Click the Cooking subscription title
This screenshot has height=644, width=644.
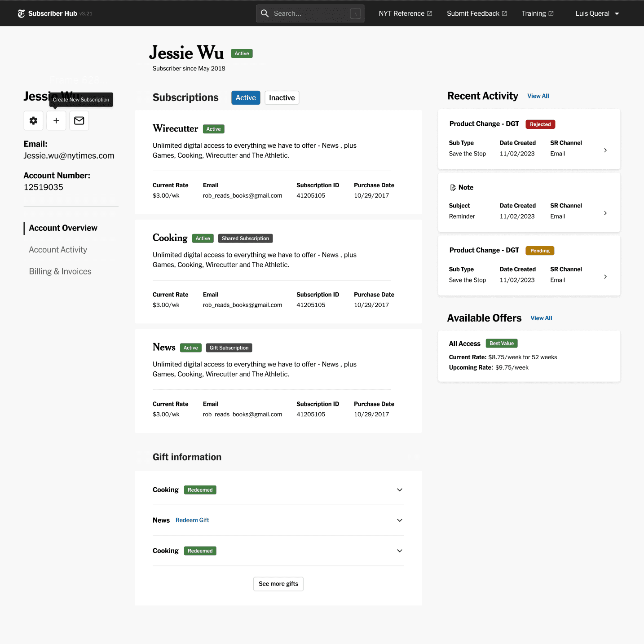[170, 238]
